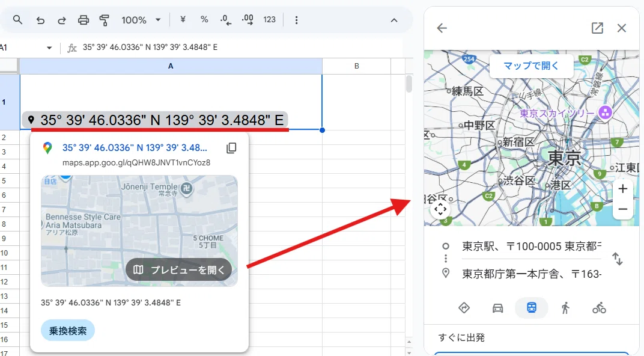644x356 pixels.
Task: Select the driving travel mode
Action: [x=498, y=308]
